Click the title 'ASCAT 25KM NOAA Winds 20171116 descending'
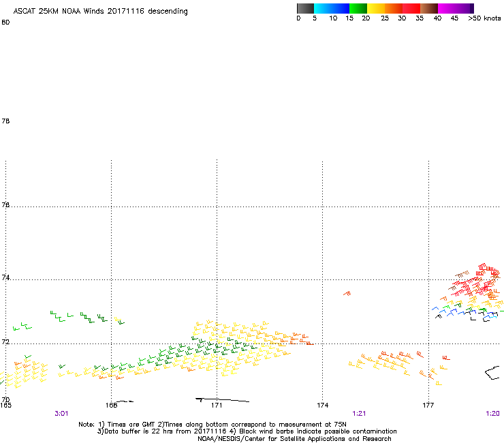504x443 pixels. click(x=100, y=12)
